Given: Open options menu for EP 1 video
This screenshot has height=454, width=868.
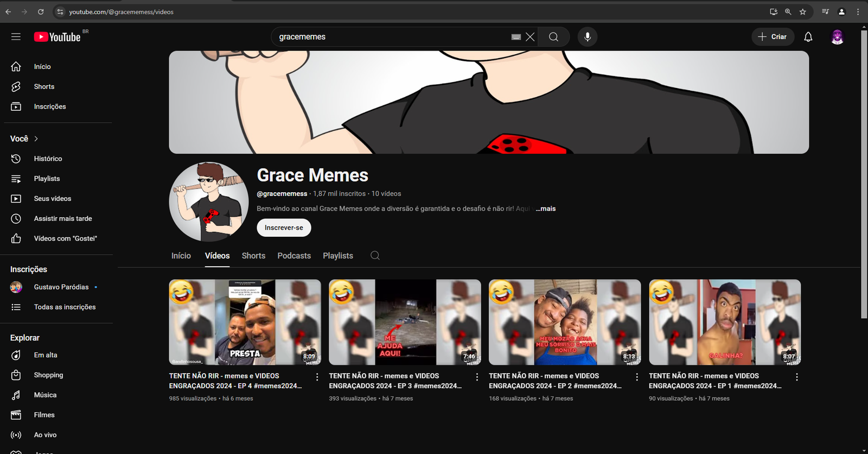Looking at the screenshot, I should point(797,377).
